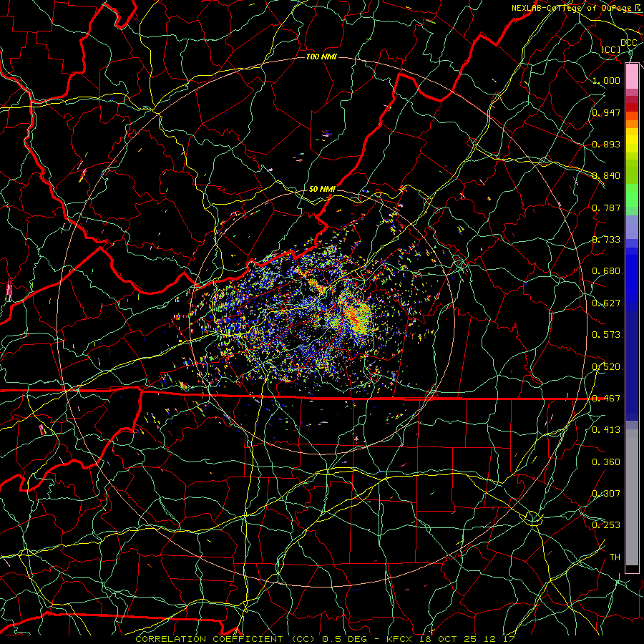Click the 18 OCT 25 date text

point(449,639)
